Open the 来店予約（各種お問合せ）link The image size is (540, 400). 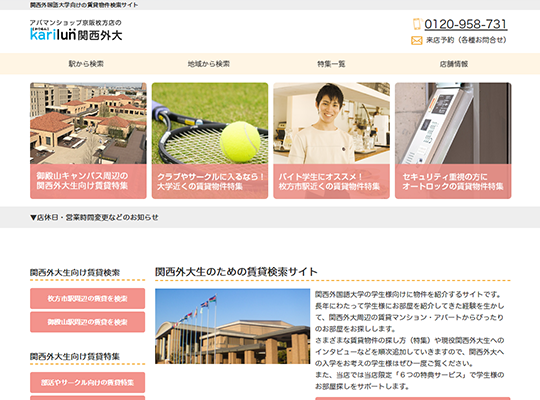pyautogui.click(x=466, y=40)
